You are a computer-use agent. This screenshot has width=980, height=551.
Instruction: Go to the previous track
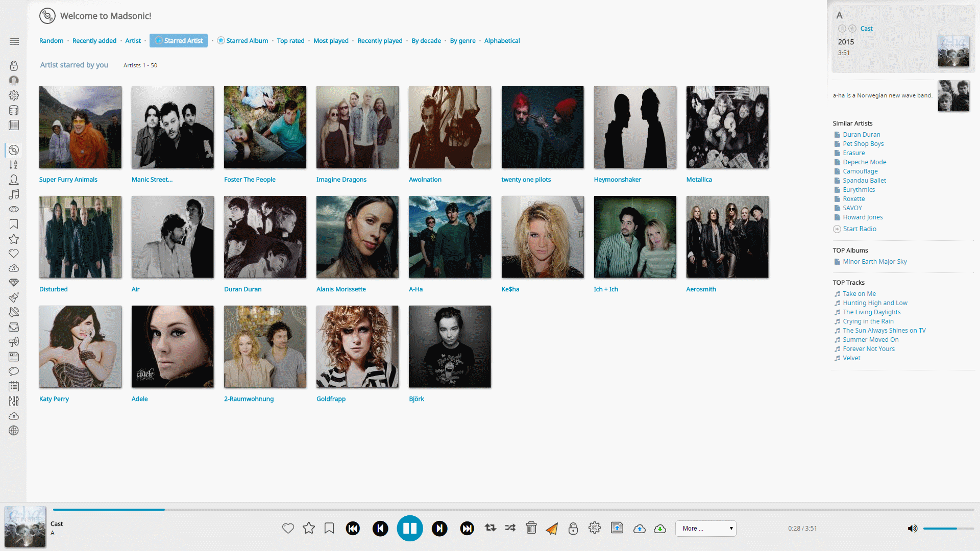pos(380,529)
